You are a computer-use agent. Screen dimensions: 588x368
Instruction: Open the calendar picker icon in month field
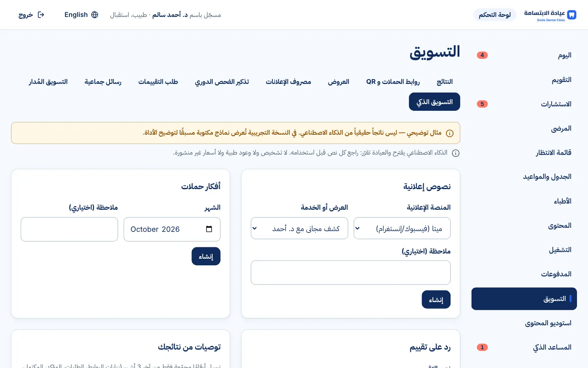209,229
